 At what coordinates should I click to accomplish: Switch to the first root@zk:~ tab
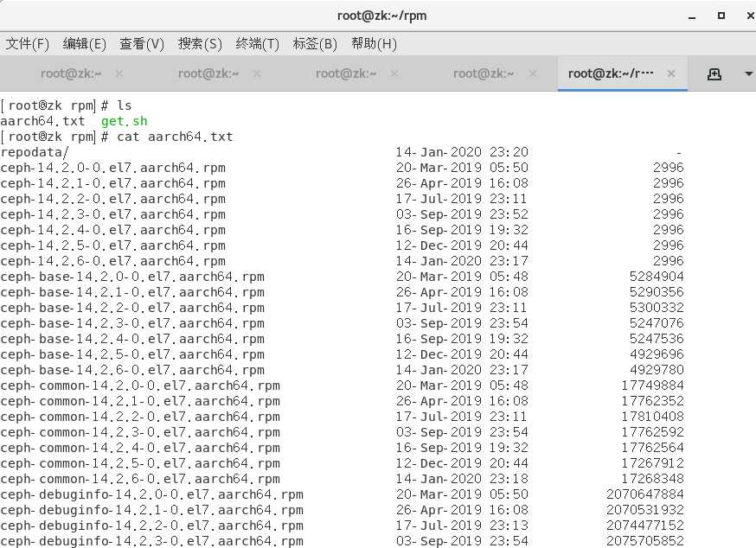(71, 73)
